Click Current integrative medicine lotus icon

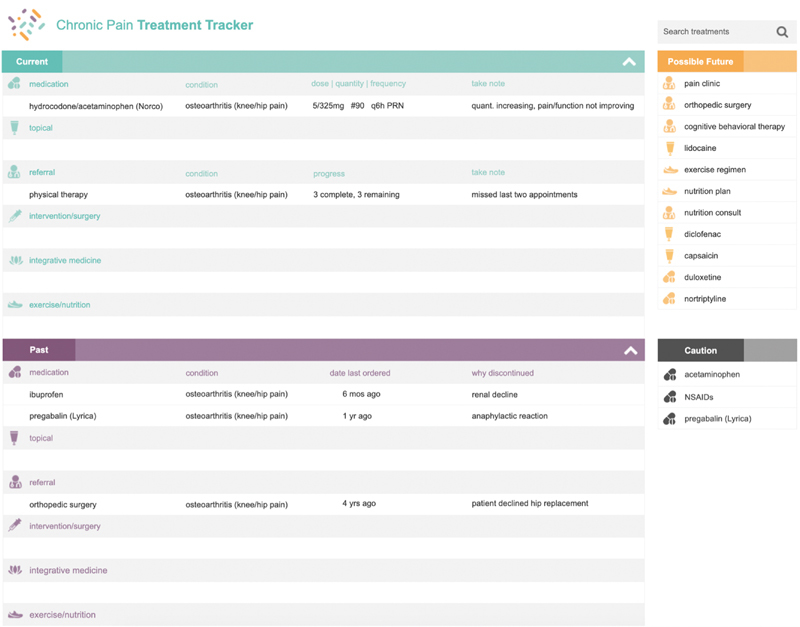(x=15, y=260)
